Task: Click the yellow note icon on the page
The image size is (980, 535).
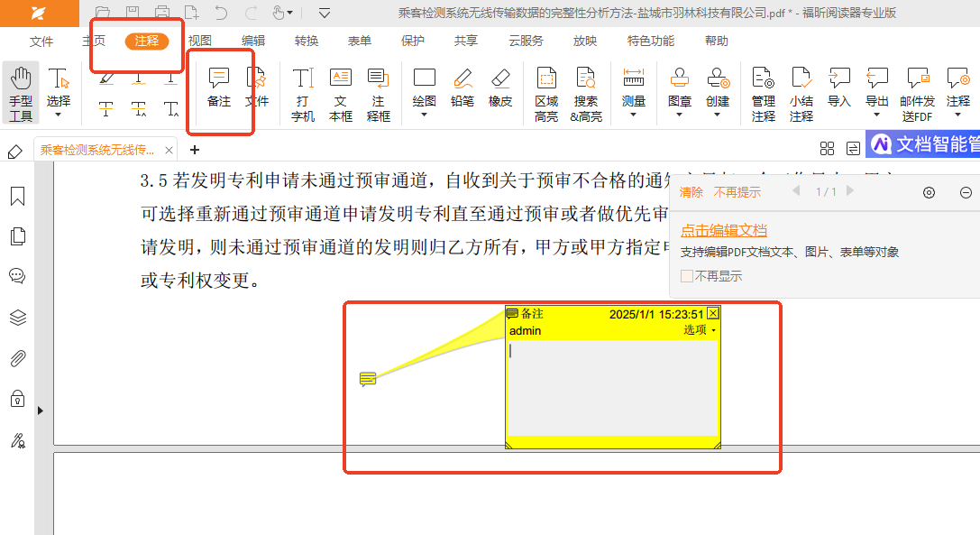Action: pyautogui.click(x=368, y=379)
